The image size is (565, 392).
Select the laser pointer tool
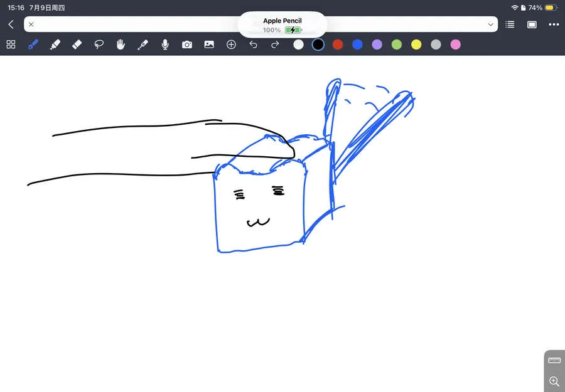tap(143, 45)
